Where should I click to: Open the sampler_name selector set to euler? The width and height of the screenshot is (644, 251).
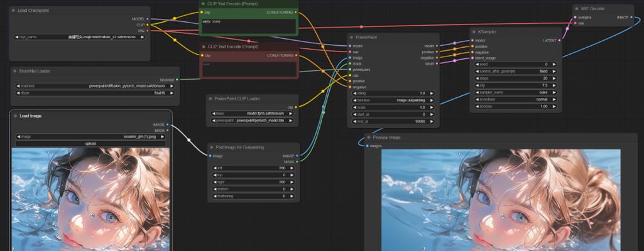click(516, 92)
